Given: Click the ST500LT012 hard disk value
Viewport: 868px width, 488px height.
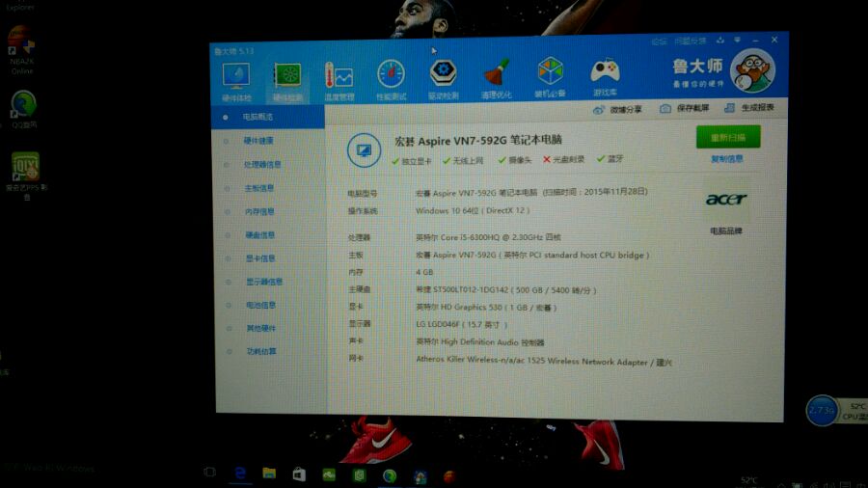Looking at the screenshot, I should (x=506, y=290).
